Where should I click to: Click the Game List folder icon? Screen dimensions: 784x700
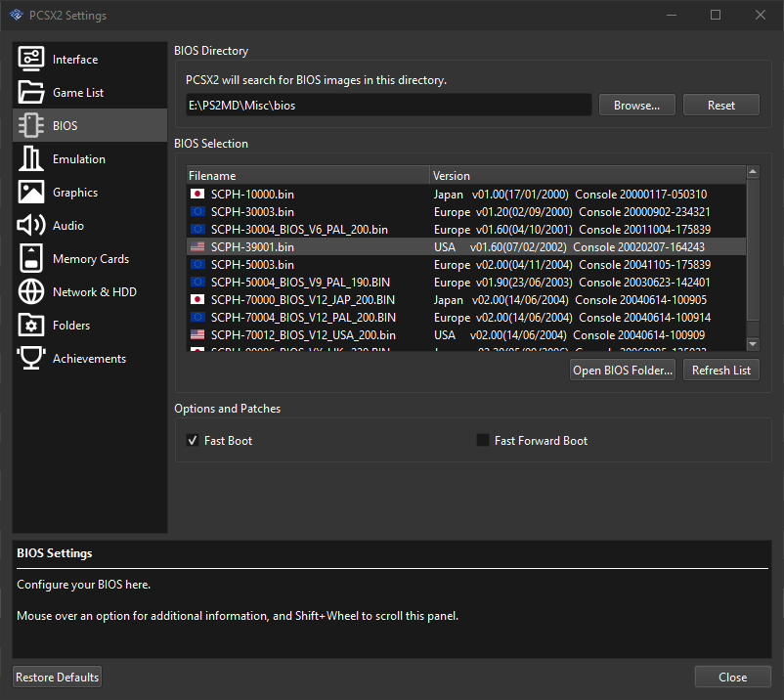(31, 92)
